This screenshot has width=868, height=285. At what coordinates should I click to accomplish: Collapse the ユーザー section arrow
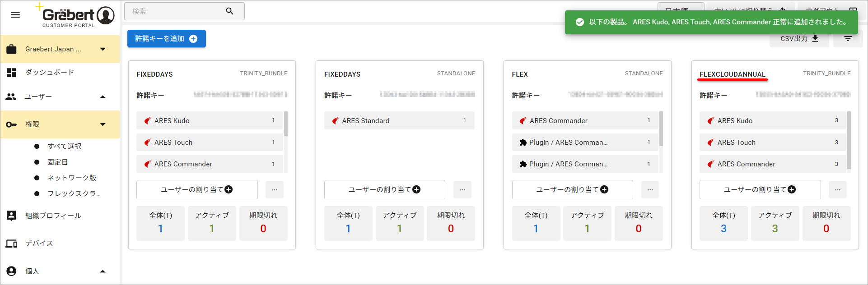click(x=103, y=97)
